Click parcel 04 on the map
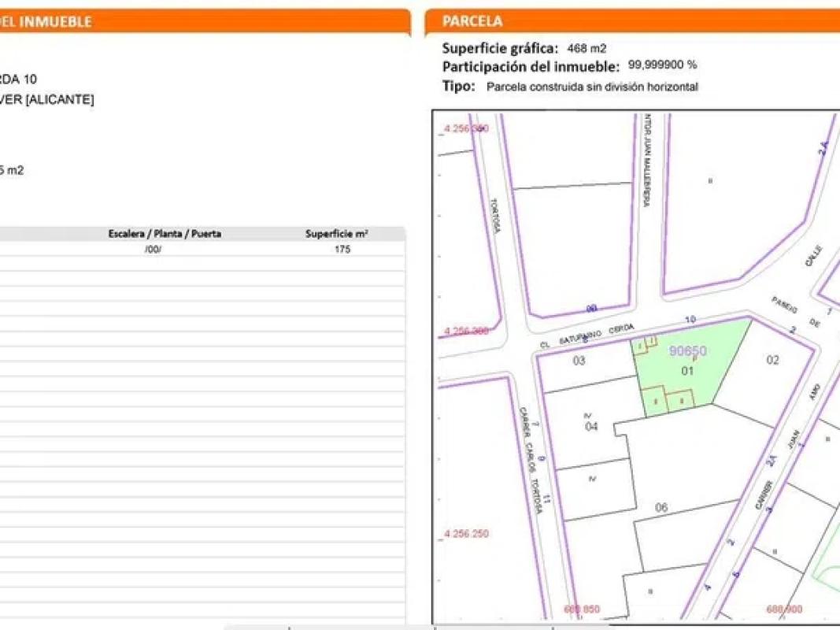Image resolution: width=840 pixels, height=630 pixels. (591, 426)
